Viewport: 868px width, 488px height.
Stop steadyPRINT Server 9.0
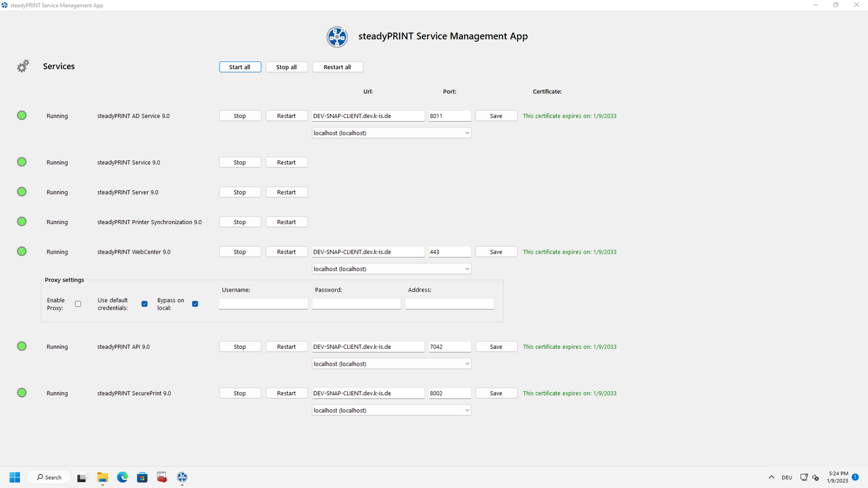[x=240, y=192]
